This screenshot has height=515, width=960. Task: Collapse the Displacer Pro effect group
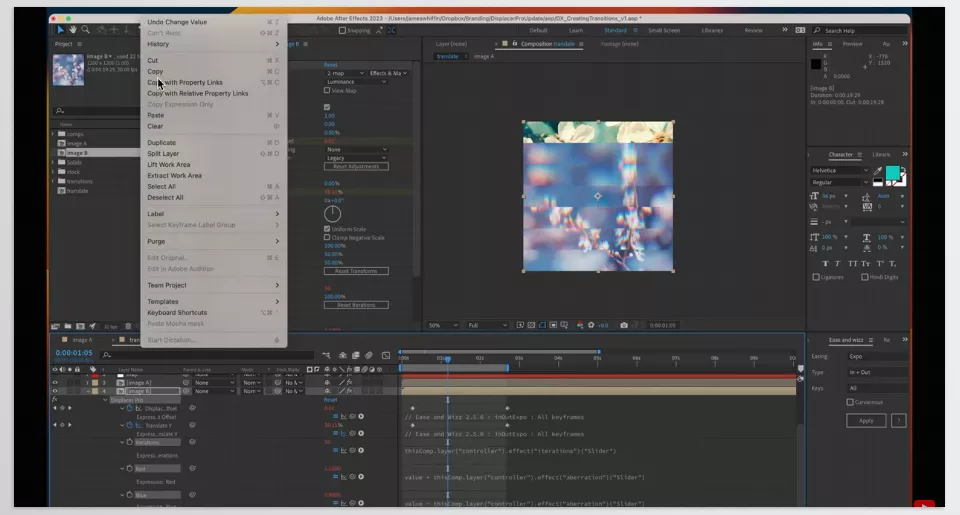coord(105,400)
